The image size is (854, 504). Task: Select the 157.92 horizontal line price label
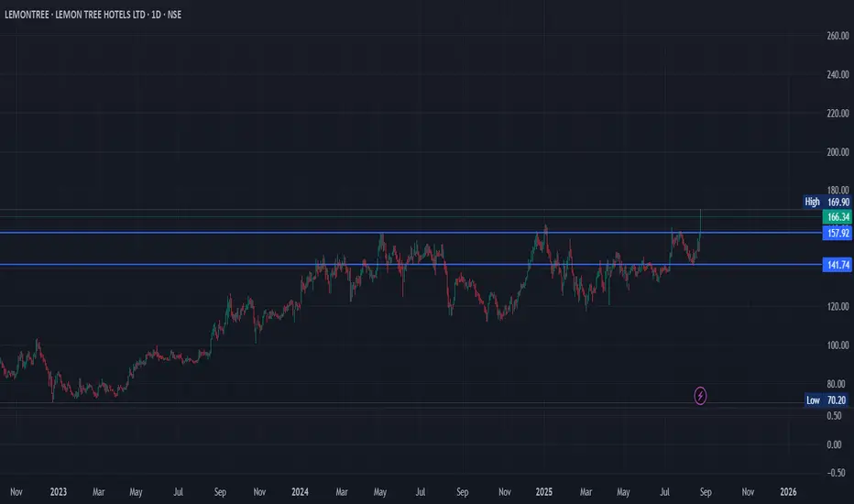pos(838,233)
